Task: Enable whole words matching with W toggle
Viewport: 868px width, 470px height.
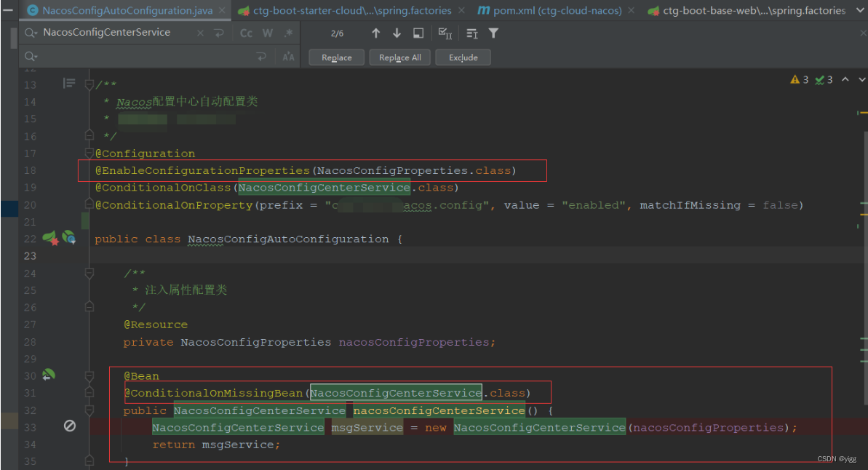Action: [x=266, y=32]
